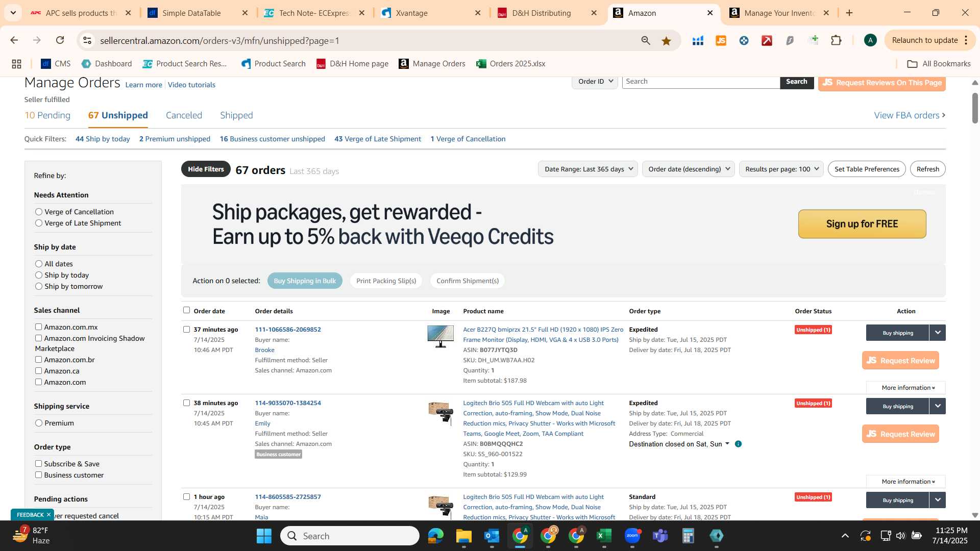
Task: Open View FBA orders link
Action: coord(910,115)
